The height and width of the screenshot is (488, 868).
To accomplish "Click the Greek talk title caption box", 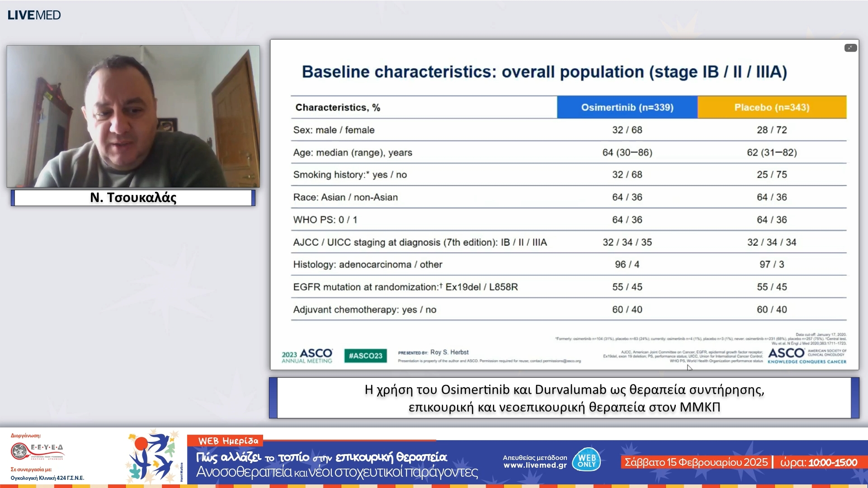I will coord(564,398).
